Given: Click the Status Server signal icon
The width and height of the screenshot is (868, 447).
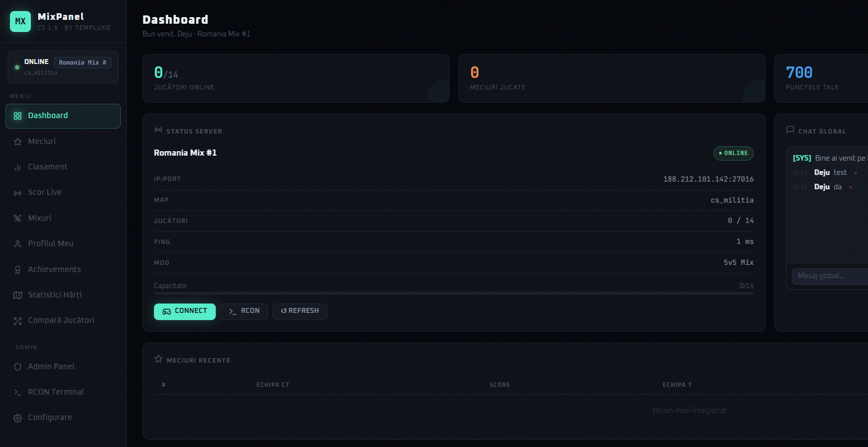Looking at the screenshot, I should pos(158,130).
